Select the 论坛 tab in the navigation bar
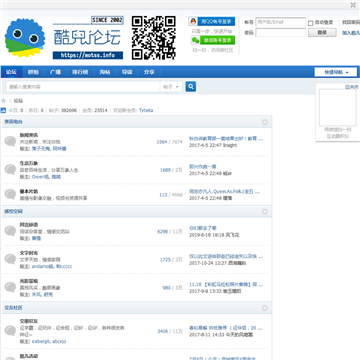This screenshot has height=360, width=360. tap(12, 72)
